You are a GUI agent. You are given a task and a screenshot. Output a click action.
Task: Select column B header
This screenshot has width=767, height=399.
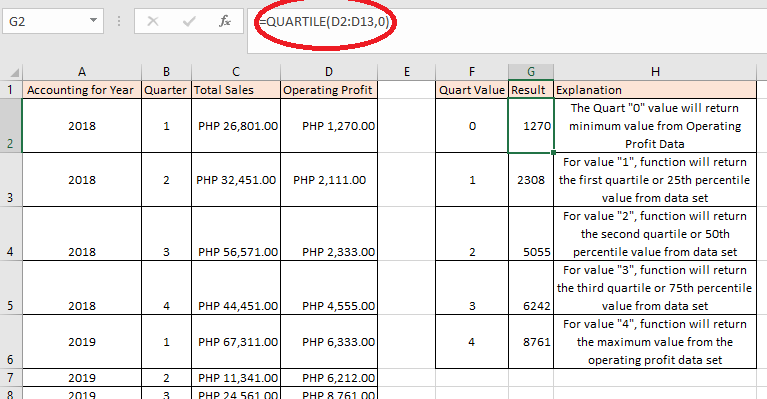click(166, 72)
